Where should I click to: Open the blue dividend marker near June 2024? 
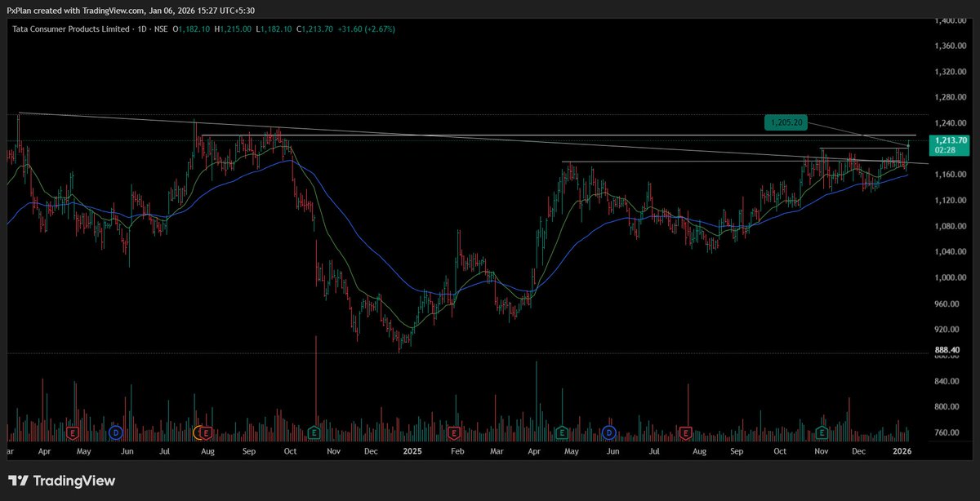pyautogui.click(x=116, y=432)
